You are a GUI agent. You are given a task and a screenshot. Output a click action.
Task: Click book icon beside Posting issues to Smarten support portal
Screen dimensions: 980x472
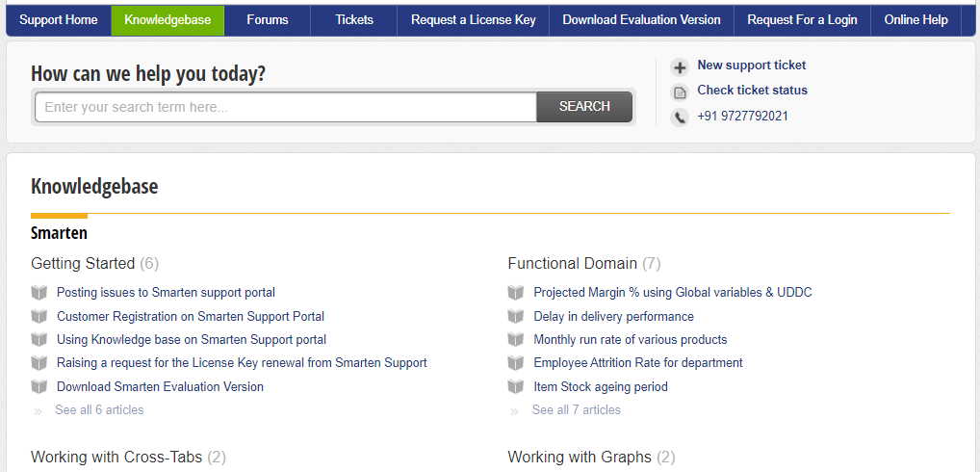39,293
